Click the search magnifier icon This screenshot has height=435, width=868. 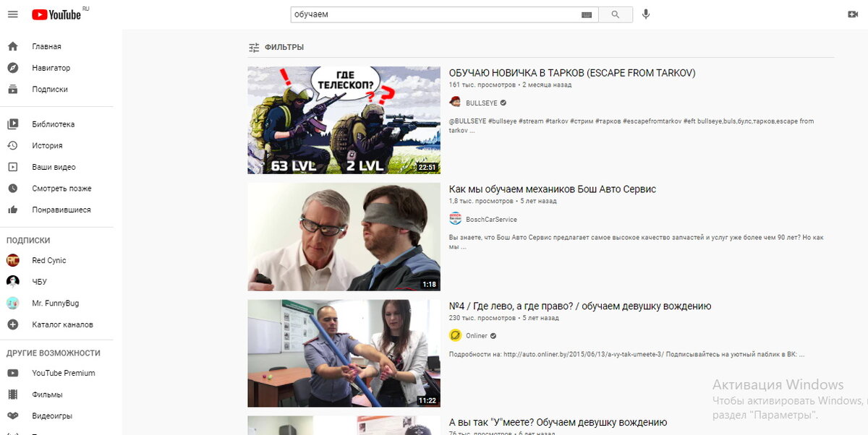tap(615, 14)
